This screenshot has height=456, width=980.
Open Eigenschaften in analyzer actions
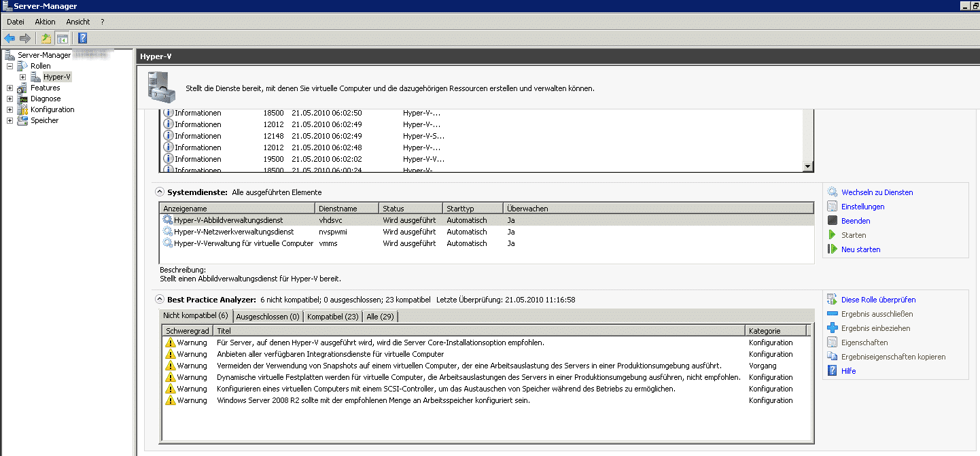(864, 343)
